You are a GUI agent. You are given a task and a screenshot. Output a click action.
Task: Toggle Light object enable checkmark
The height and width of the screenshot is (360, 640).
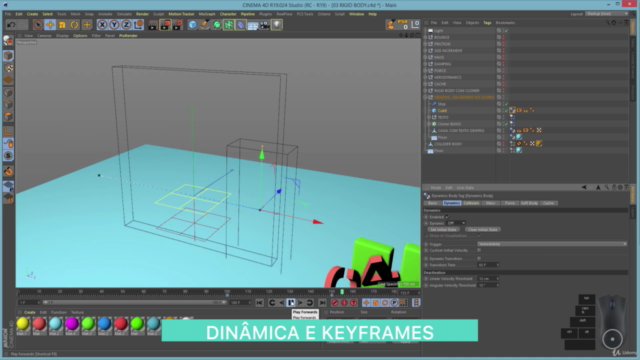pyautogui.click(x=506, y=31)
